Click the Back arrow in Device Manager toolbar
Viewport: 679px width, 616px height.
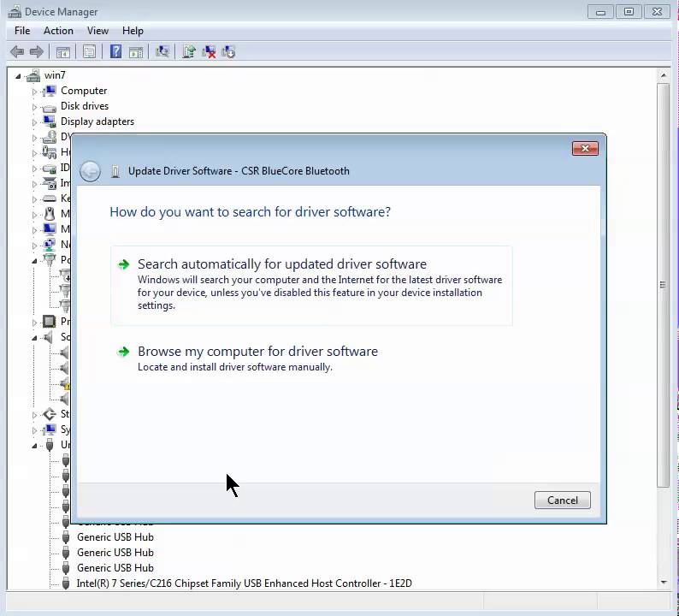tap(17, 52)
